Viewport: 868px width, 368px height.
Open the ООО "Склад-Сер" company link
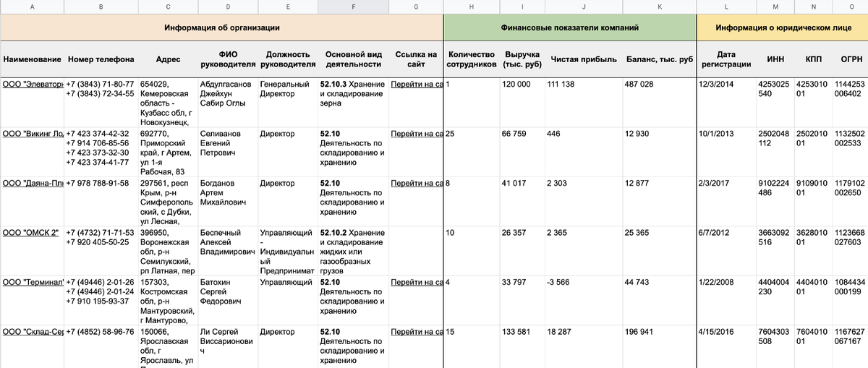33,332
